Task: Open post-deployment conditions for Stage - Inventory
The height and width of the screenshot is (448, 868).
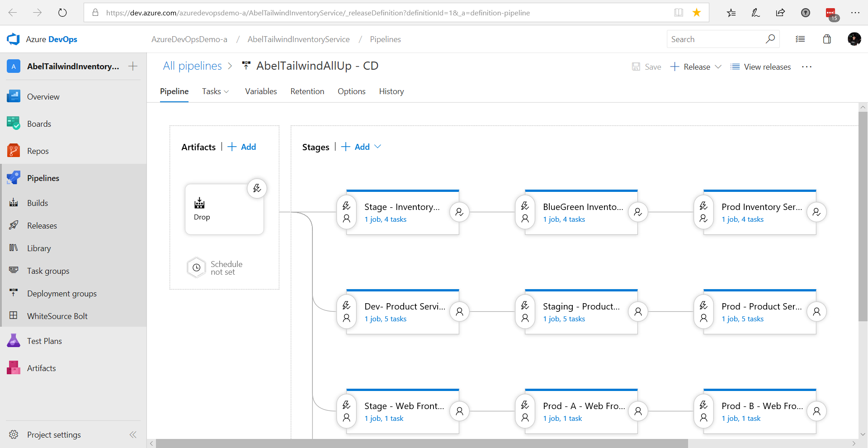Action: [x=459, y=212]
